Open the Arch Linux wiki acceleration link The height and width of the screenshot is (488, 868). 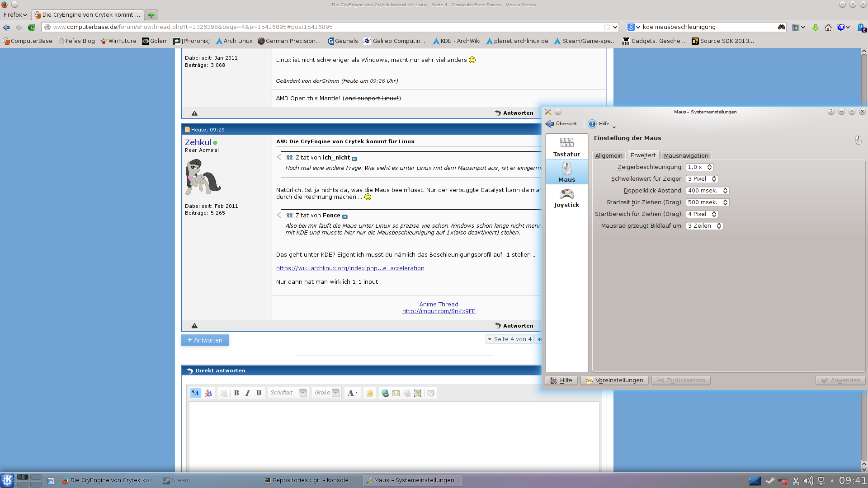(x=350, y=268)
